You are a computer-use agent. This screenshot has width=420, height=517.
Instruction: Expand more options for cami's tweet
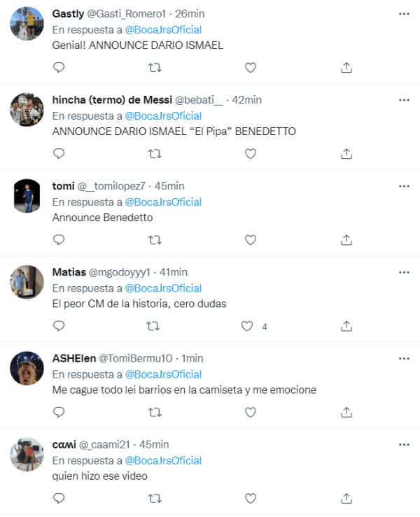coord(404,444)
